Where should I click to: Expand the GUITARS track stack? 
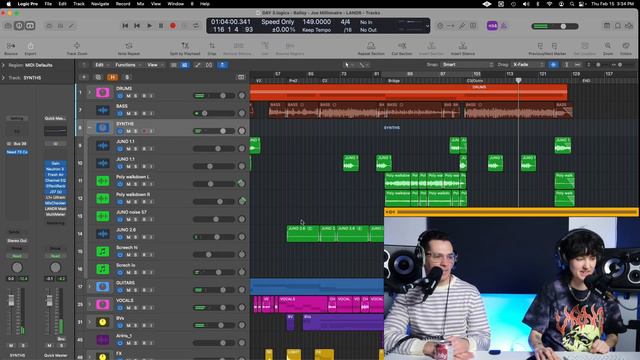pos(89,287)
